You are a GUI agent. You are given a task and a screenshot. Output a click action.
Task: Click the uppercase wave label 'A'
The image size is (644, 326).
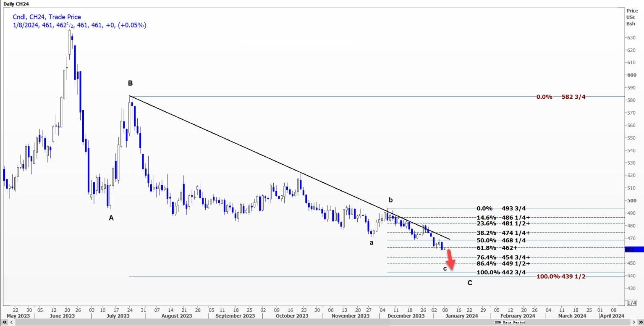(x=111, y=218)
